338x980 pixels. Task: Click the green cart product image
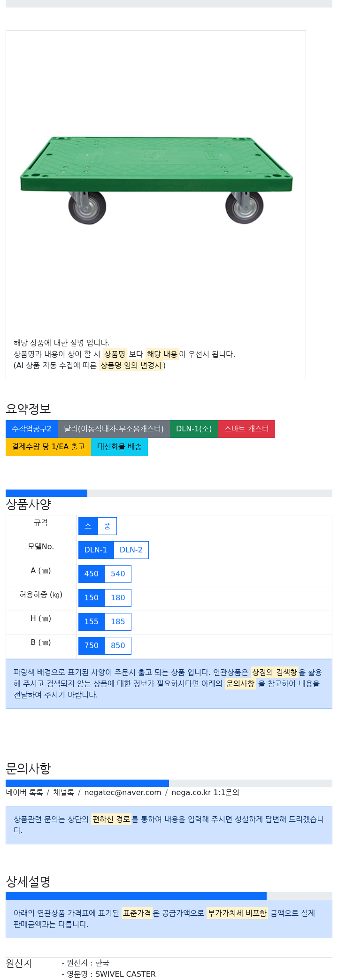pyautogui.click(x=156, y=180)
